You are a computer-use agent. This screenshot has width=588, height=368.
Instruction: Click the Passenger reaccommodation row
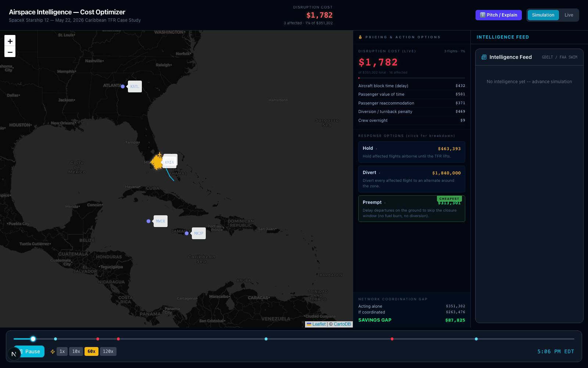(412, 103)
